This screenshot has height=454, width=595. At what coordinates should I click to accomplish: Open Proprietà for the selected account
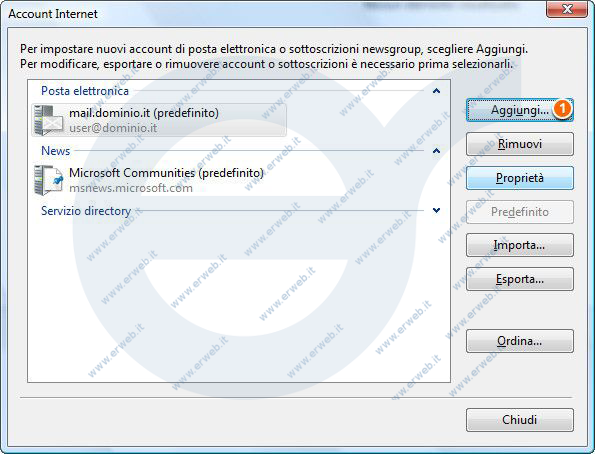coord(519,178)
